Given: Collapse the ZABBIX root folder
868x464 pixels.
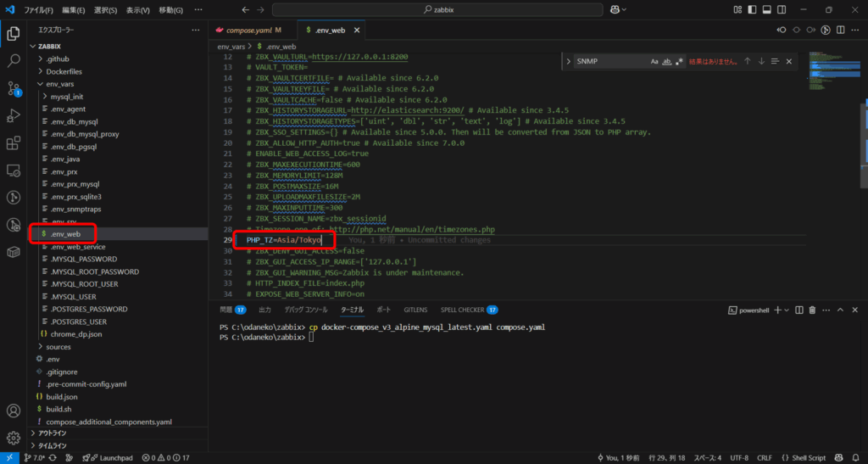Looking at the screenshot, I should tap(33, 47).
